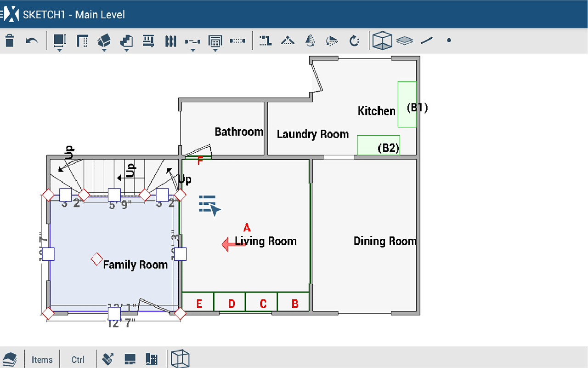Image resolution: width=588 pixels, height=368 pixels.
Task: Select the flat levels plane icon
Action: click(x=405, y=40)
